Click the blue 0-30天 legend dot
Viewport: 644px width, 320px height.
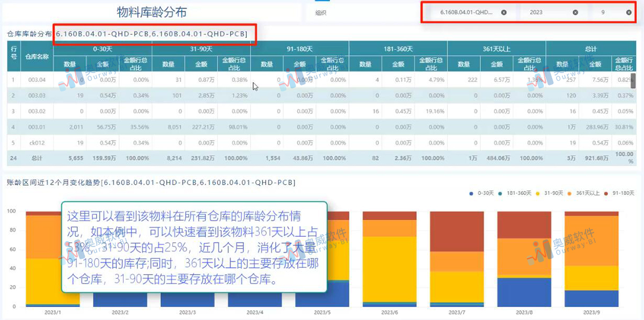[x=471, y=193]
